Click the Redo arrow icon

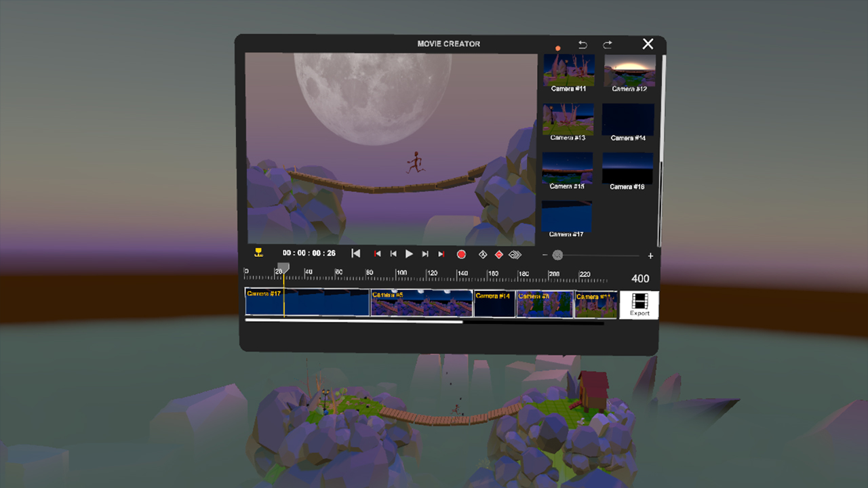point(608,44)
